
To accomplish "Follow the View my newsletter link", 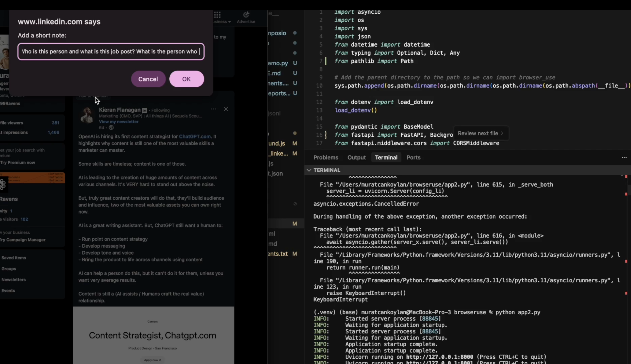I will point(119,122).
